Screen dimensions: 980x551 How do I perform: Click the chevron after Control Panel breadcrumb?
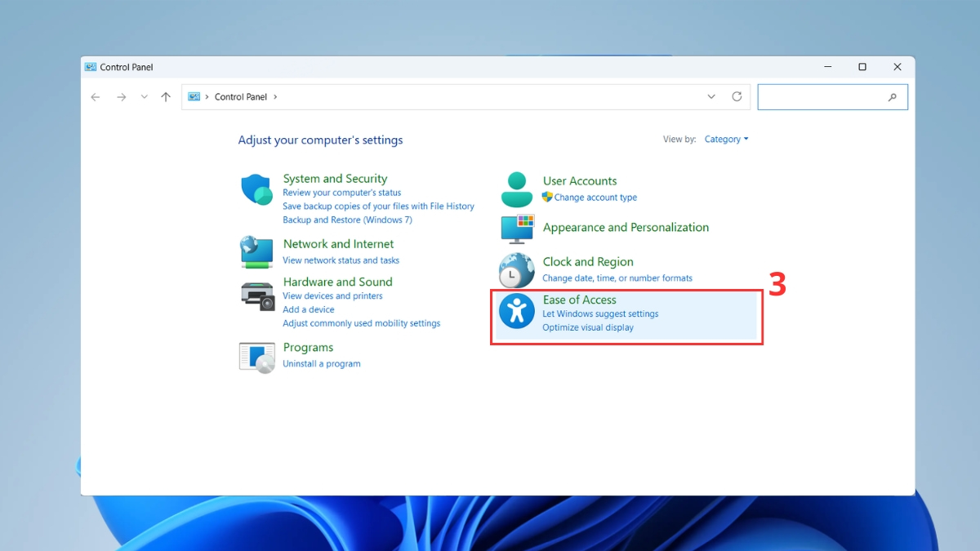[275, 97]
